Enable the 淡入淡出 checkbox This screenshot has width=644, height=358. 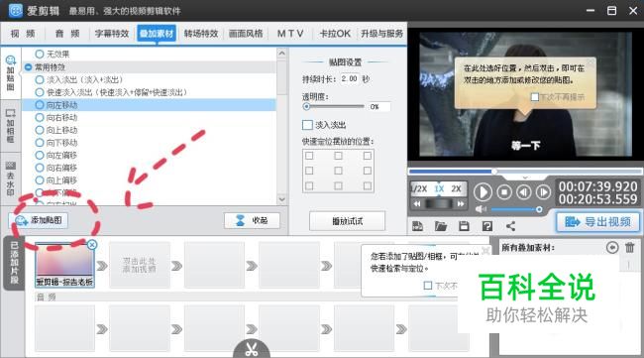click(x=307, y=125)
